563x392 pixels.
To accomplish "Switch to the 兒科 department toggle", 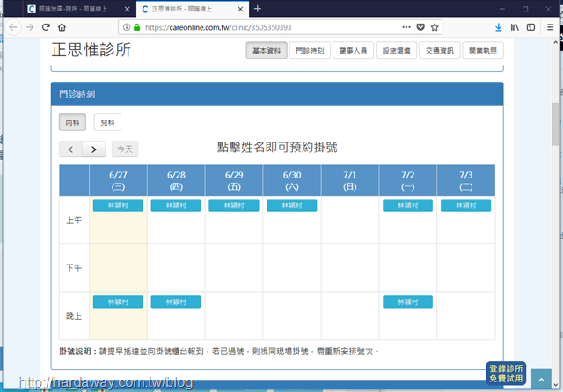I will pyautogui.click(x=107, y=122).
